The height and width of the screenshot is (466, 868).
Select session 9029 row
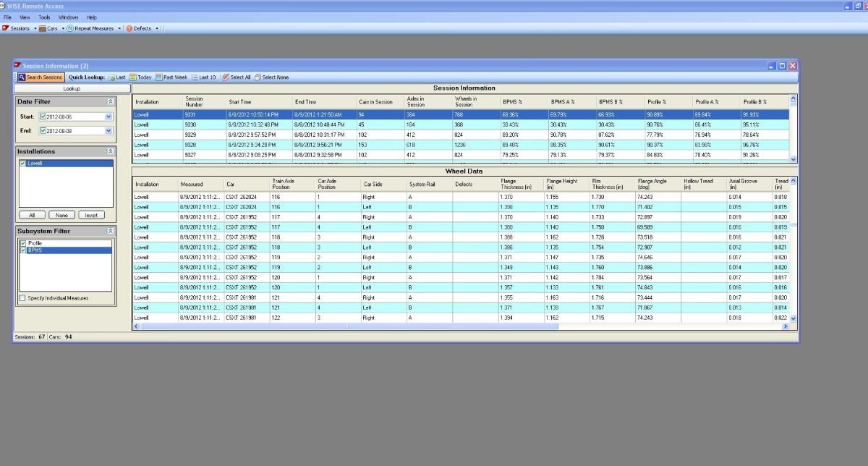[461, 135]
